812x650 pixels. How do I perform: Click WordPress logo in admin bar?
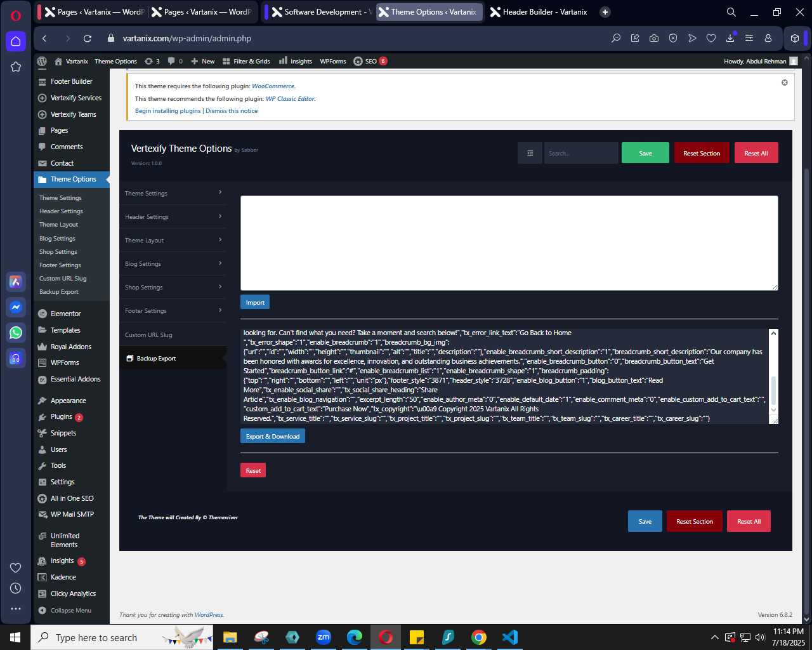pyautogui.click(x=42, y=62)
